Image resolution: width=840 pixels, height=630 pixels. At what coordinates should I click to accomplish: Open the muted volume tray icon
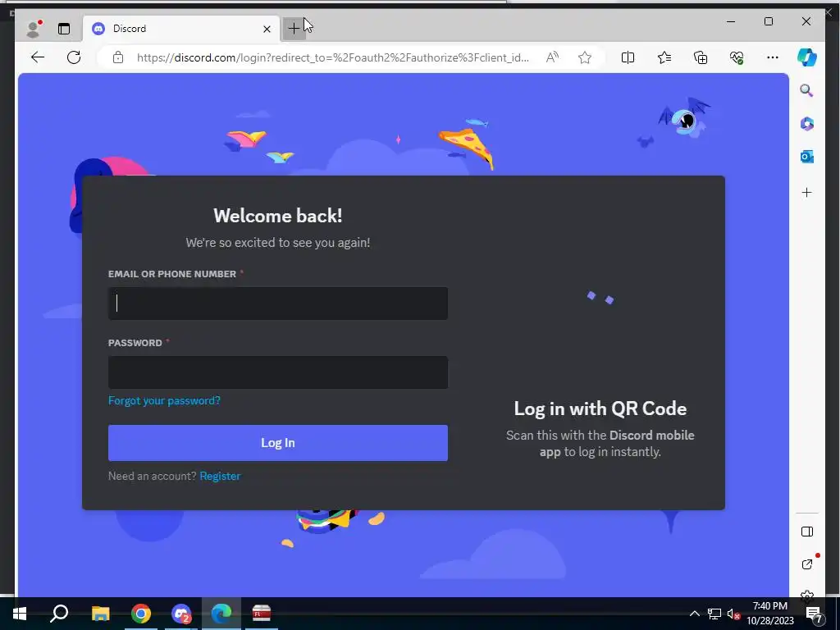tap(733, 614)
